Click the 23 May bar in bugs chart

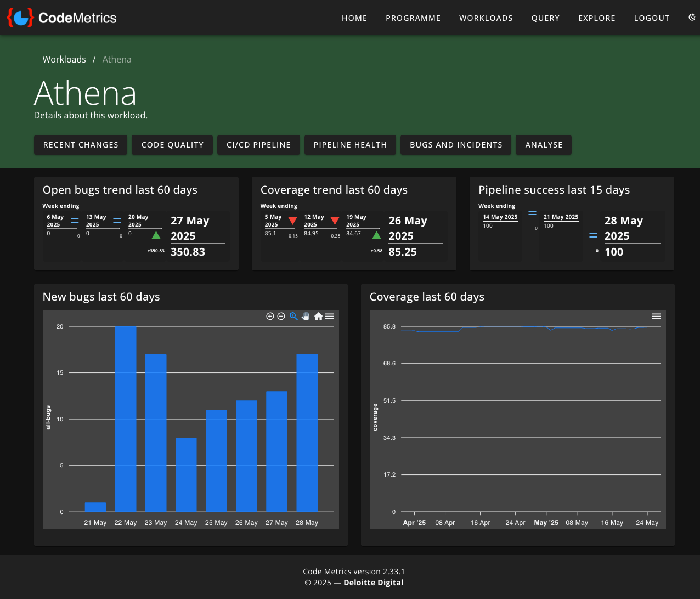coord(156,433)
